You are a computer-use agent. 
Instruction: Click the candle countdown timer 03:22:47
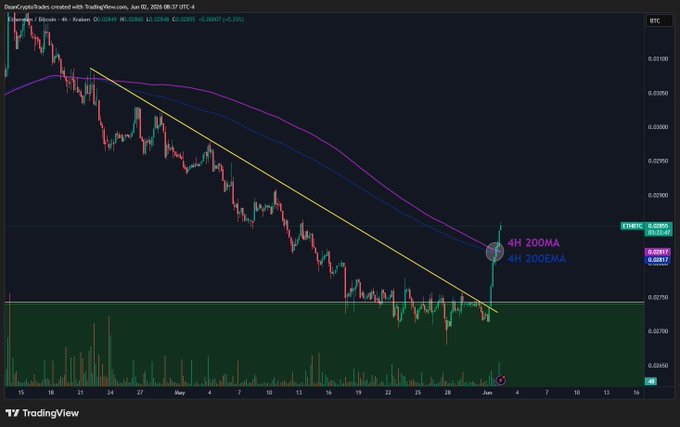point(659,233)
